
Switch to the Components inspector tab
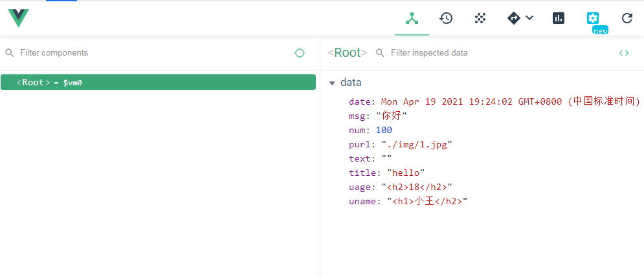click(412, 18)
